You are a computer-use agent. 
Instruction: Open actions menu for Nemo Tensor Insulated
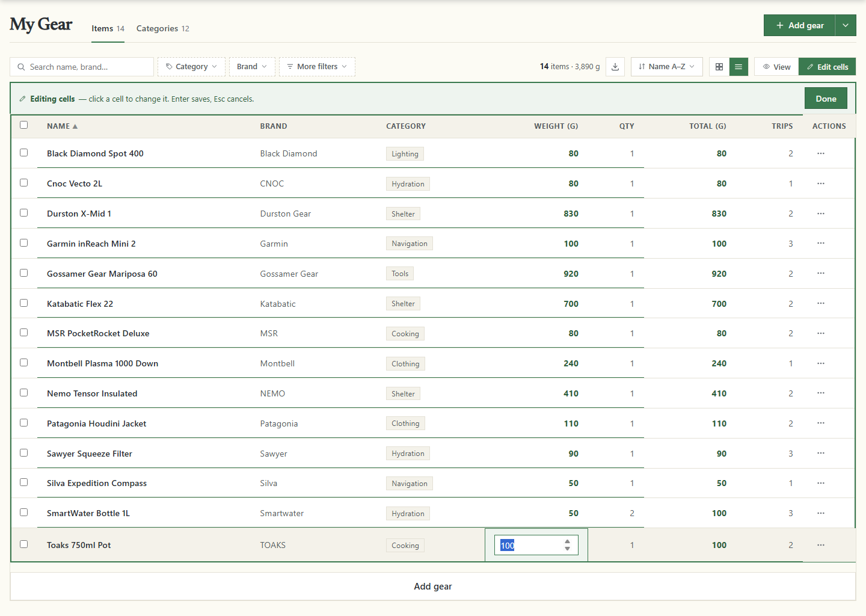click(x=821, y=393)
